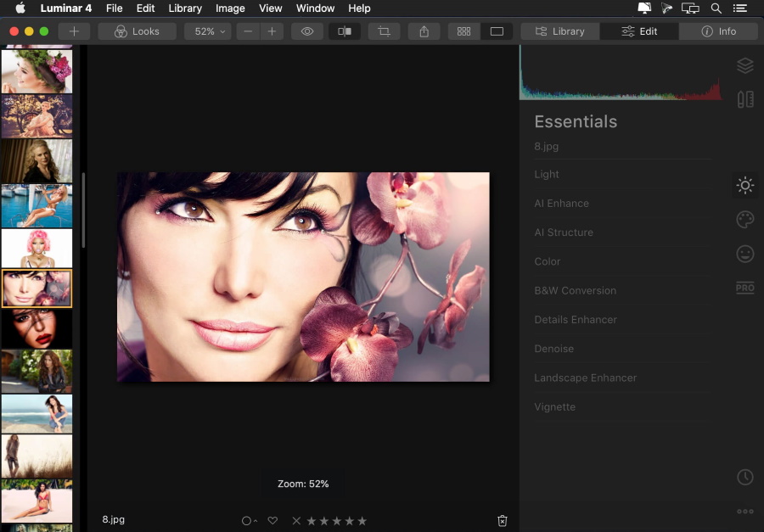Open the File menu
The height and width of the screenshot is (532, 764).
pyautogui.click(x=114, y=8)
